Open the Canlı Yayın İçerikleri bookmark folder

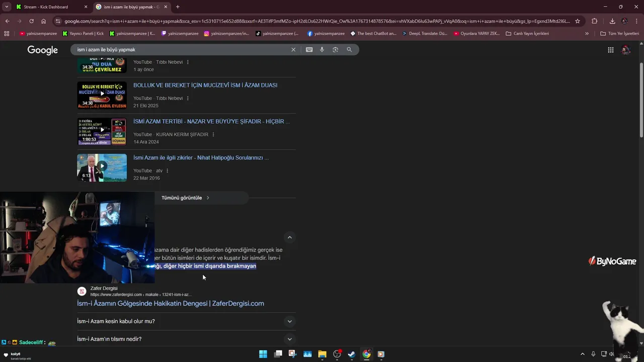pyautogui.click(x=527, y=34)
